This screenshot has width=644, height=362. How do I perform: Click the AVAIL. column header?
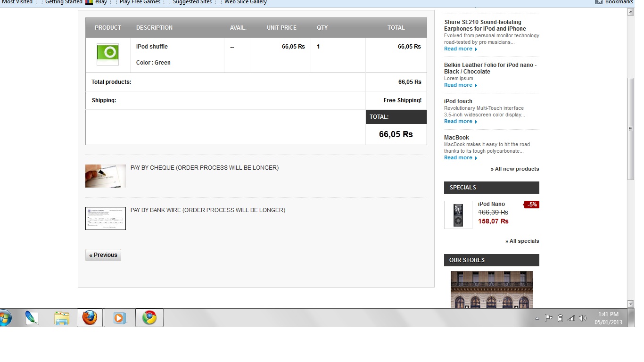coord(239,28)
